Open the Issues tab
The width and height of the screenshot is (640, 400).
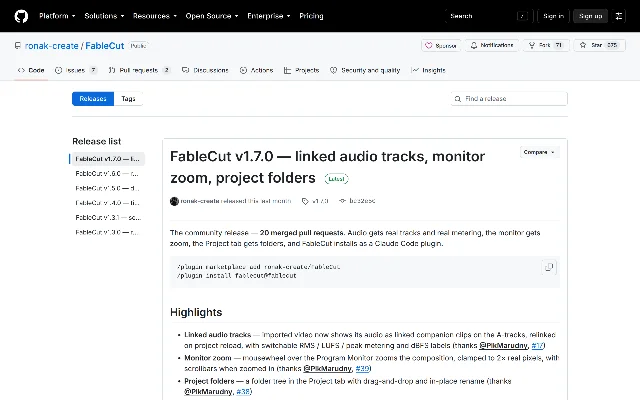click(x=76, y=70)
